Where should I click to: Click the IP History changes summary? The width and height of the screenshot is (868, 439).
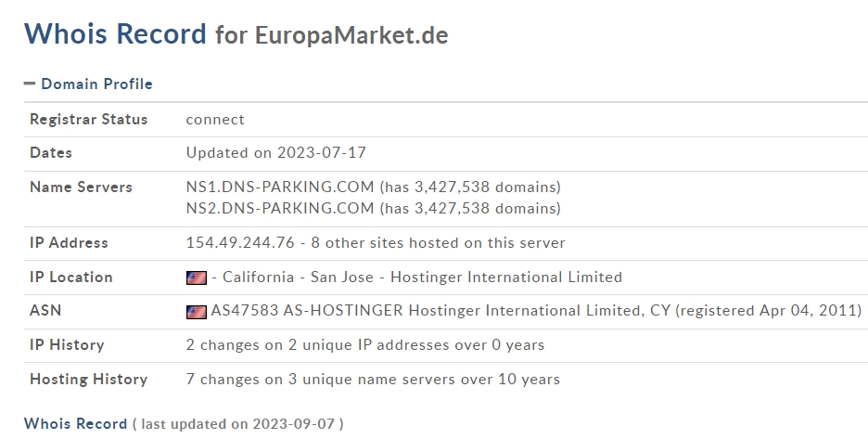364,344
